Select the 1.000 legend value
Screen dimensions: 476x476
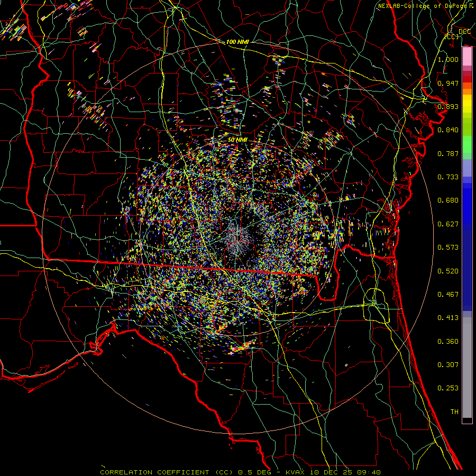(x=448, y=59)
